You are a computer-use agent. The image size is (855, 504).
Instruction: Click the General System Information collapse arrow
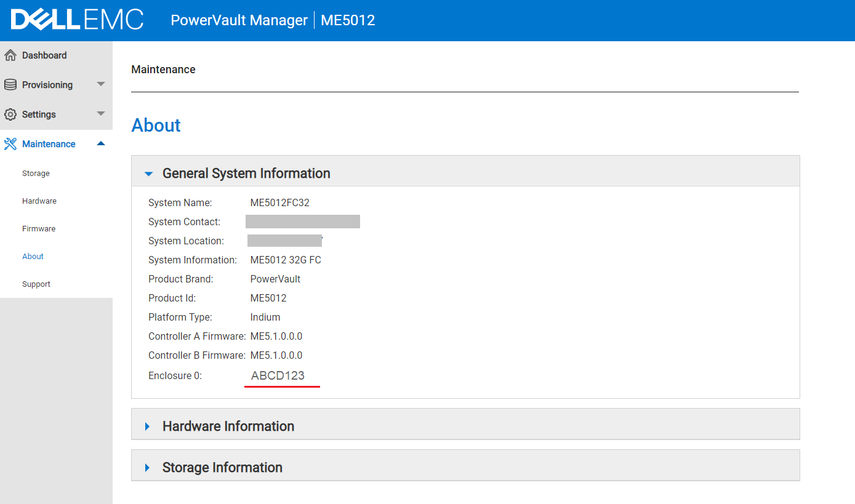click(147, 173)
